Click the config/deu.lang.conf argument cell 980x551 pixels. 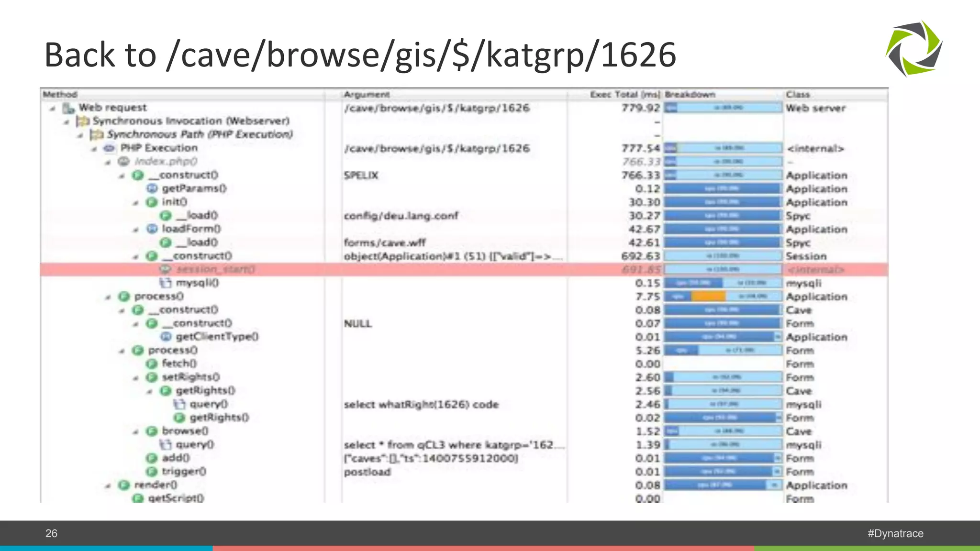401,216
